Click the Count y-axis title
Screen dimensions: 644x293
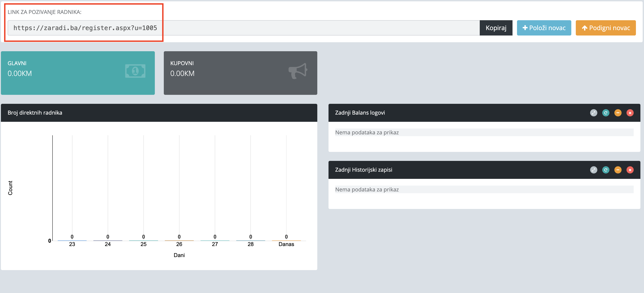pos(10,188)
